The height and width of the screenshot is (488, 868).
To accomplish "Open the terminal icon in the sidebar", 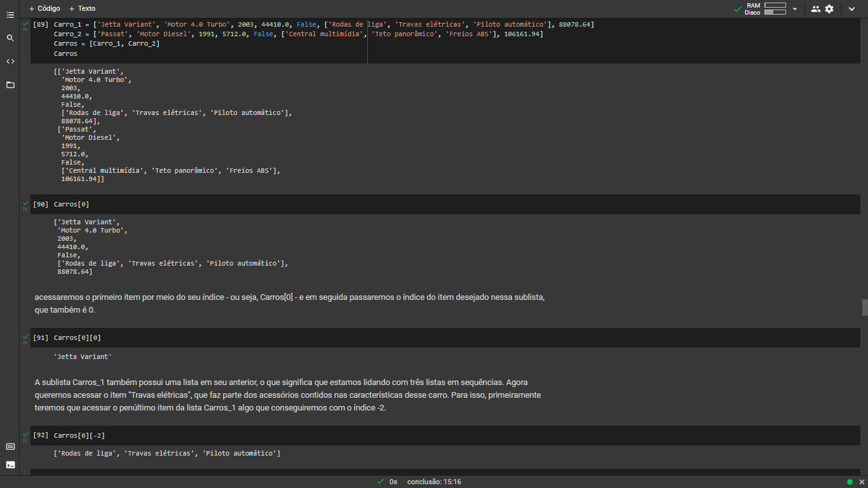I will 10,464.
